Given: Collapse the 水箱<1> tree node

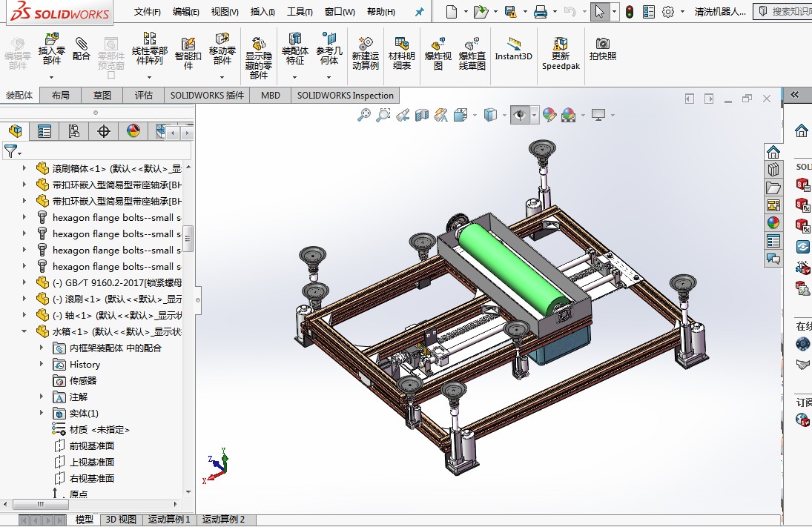Looking at the screenshot, I should tap(24, 331).
